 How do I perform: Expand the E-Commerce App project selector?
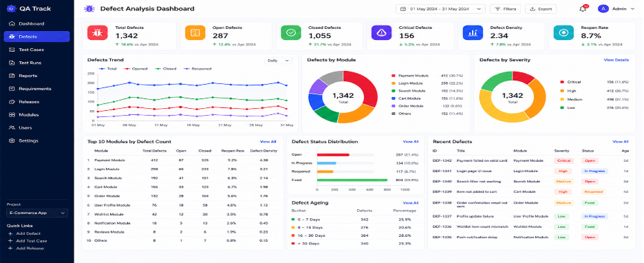click(x=37, y=213)
